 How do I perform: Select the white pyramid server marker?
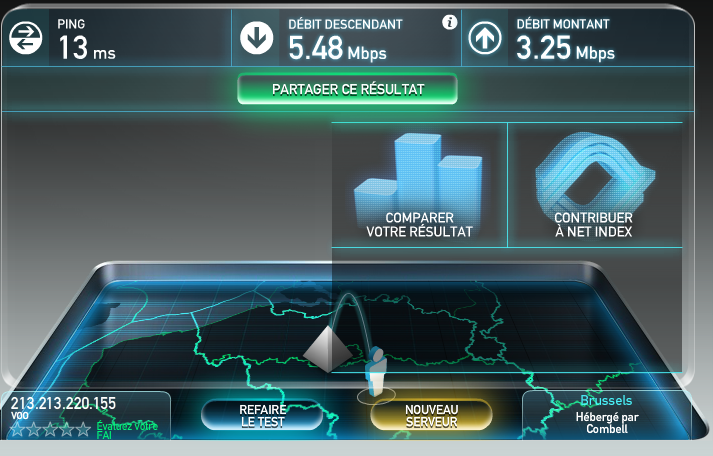pos(327,349)
